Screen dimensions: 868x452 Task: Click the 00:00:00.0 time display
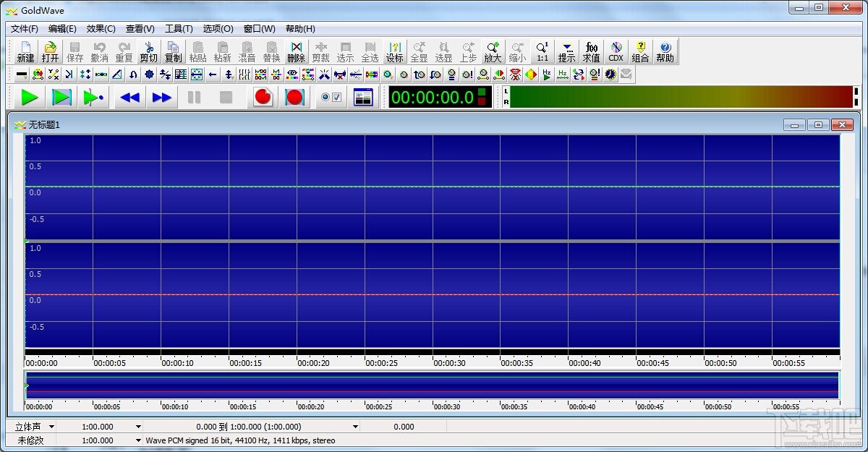pyautogui.click(x=441, y=97)
